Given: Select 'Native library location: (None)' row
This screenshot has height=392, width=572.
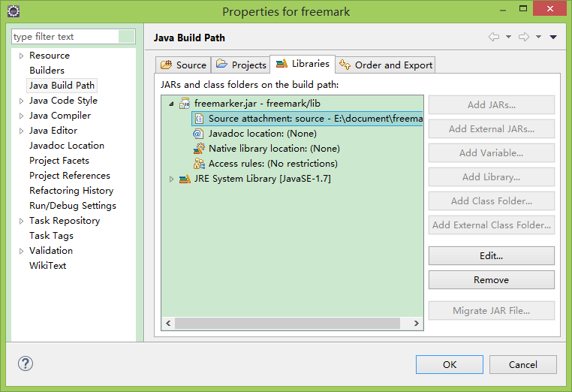Looking at the screenshot, I should pos(274,149).
